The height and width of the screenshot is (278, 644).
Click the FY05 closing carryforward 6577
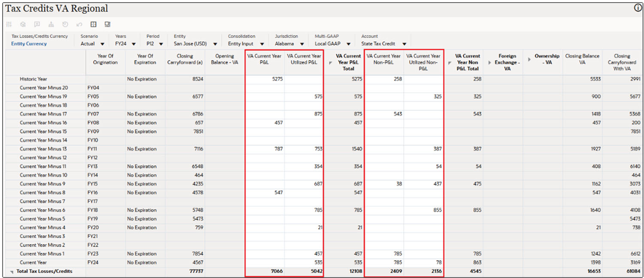coord(185,97)
